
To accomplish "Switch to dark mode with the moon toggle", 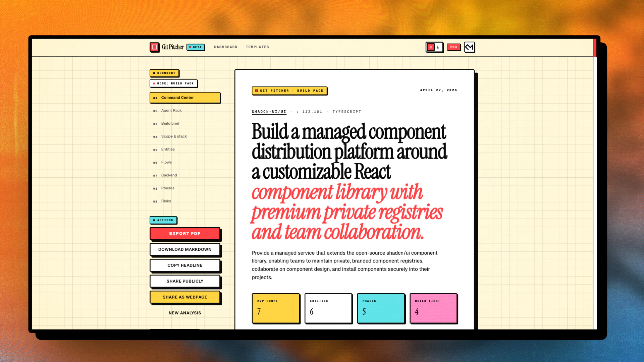I will (x=438, y=47).
